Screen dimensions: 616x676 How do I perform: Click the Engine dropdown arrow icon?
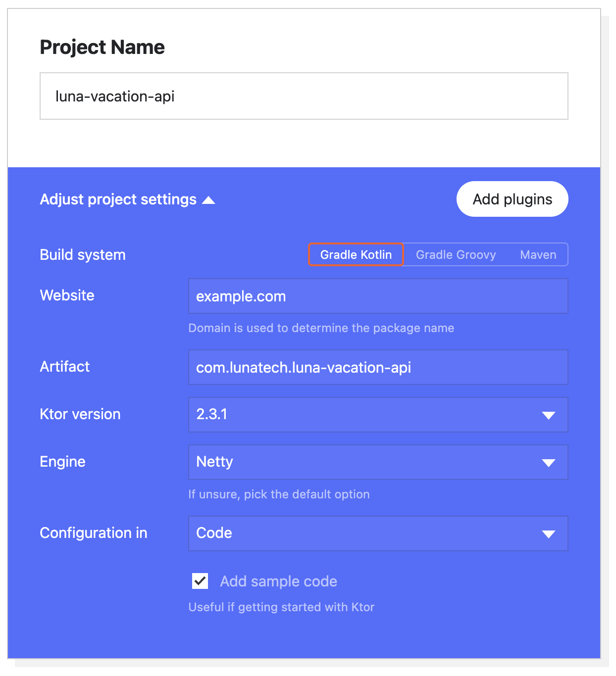[548, 463]
